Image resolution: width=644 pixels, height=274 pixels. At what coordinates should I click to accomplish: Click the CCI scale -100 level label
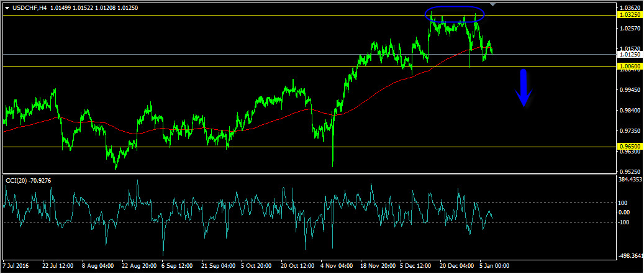[624, 222]
